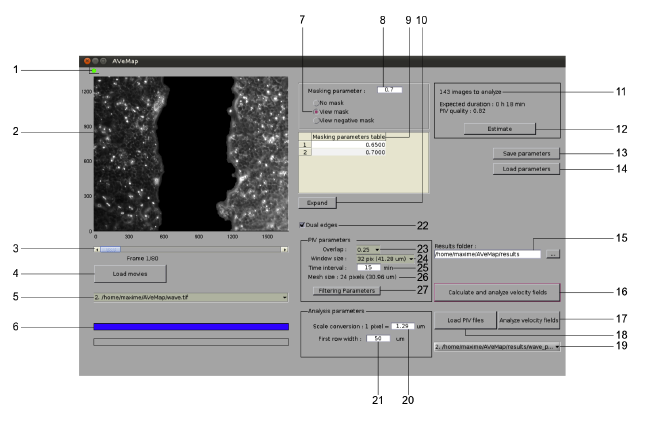Choose the View negative mask option

316,120
